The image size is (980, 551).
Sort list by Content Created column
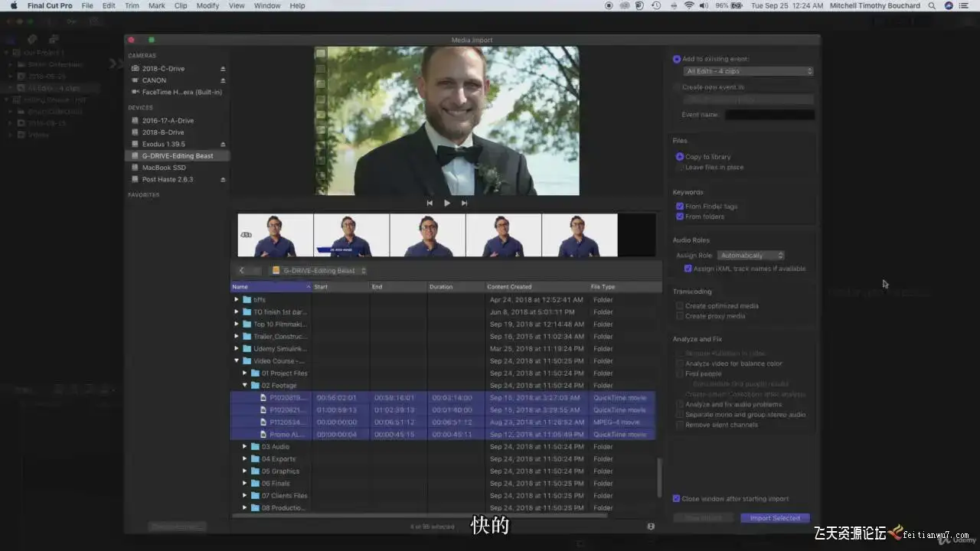(x=535, y=286)
